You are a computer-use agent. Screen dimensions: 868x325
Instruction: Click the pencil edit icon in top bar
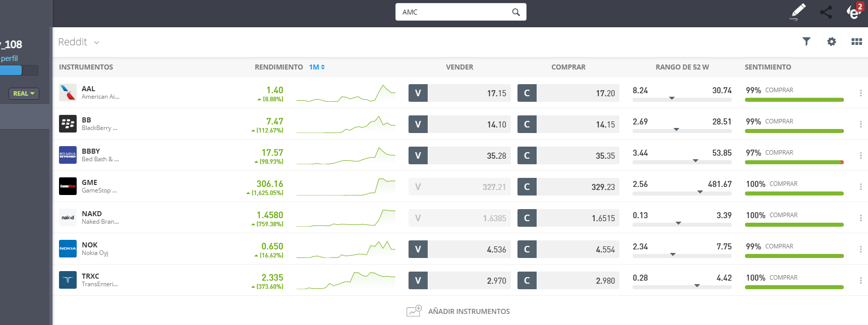pos(797,12)
